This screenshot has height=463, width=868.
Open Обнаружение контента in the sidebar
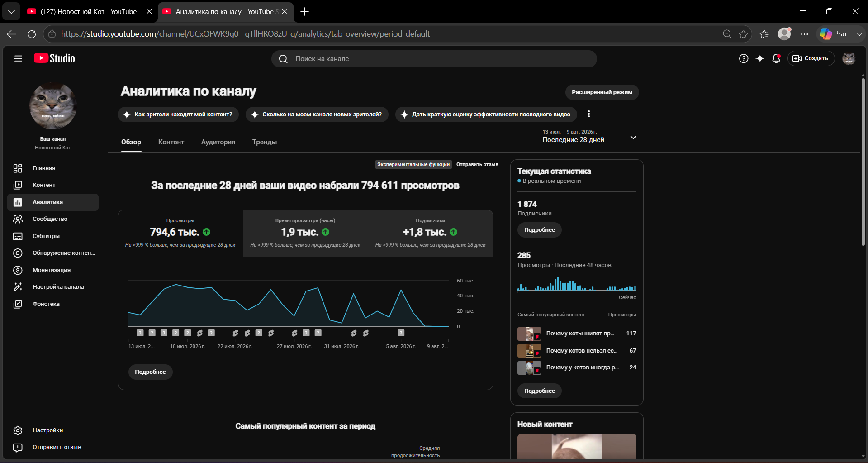53,253
